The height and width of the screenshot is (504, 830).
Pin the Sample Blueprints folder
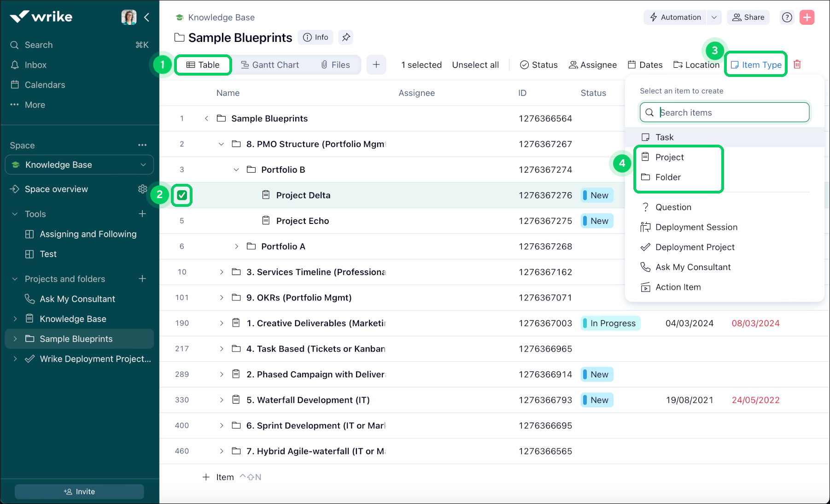[x=346, y=37]
